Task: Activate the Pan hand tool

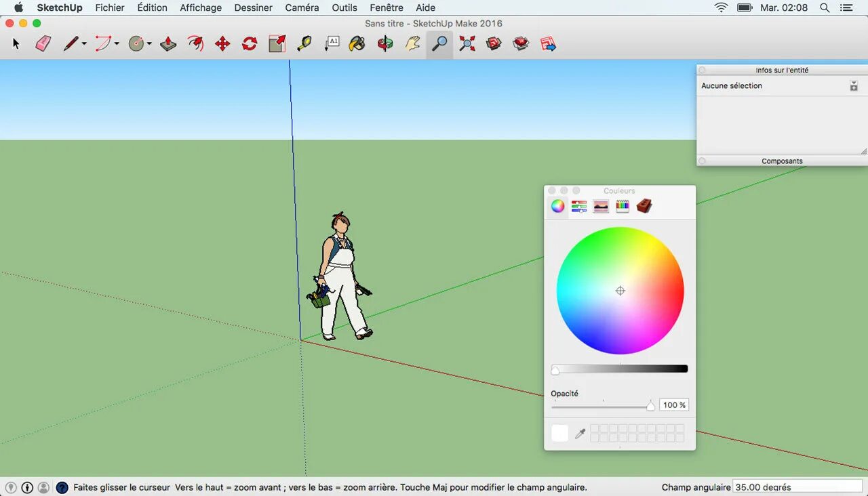Action: 412,44
